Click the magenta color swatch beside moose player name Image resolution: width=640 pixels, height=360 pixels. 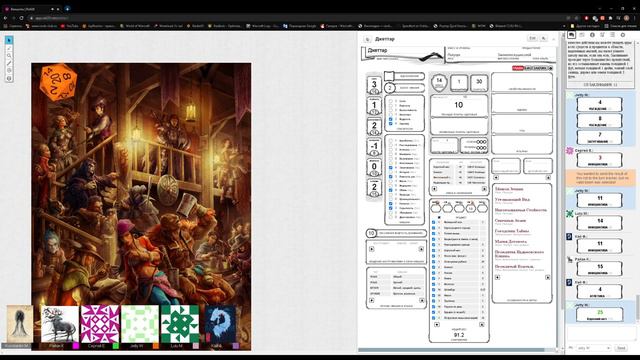coord(76,346)
